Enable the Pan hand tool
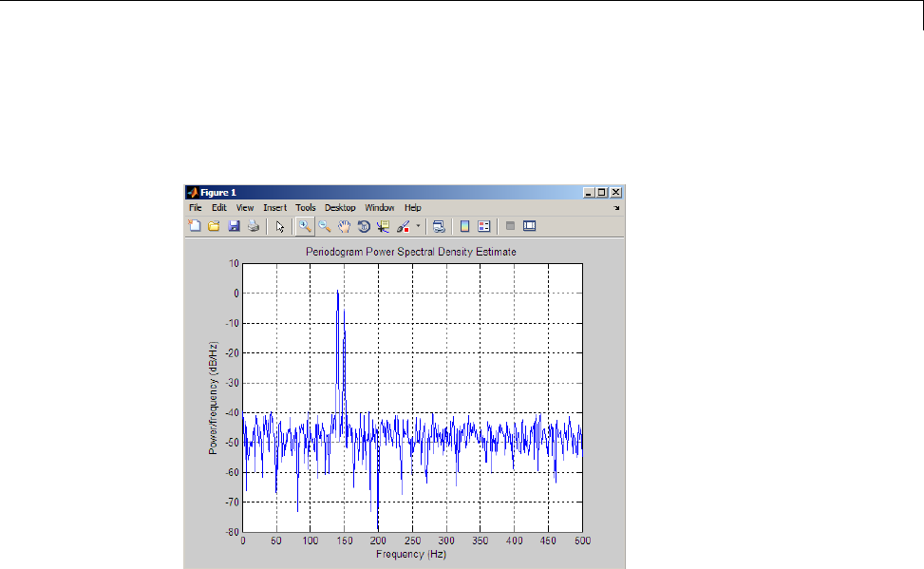This screenshot has width=924, height=569. click(344, 226)
